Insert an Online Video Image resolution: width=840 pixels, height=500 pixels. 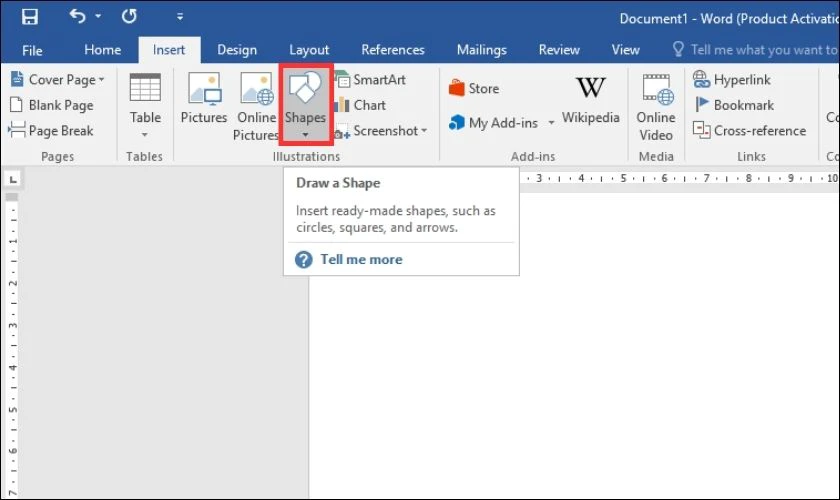656,108
